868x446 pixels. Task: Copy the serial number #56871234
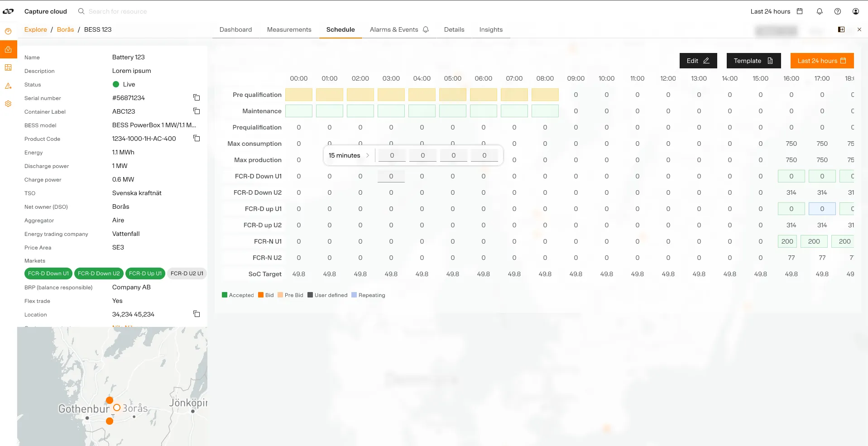pos(197,98)
